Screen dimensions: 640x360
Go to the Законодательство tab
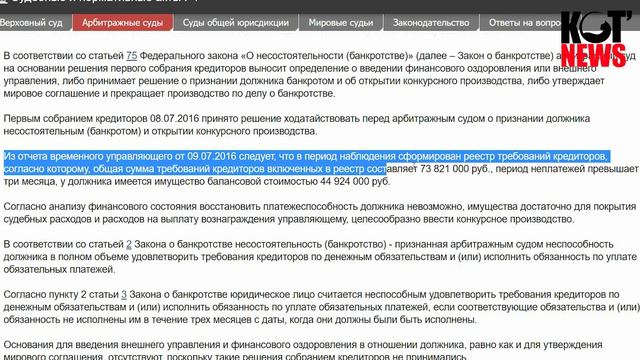pos(431,23)
